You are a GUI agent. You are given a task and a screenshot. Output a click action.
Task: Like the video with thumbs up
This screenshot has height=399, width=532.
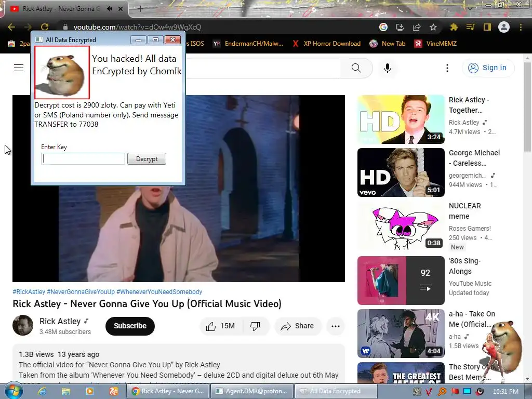click(x=220, y=326)
